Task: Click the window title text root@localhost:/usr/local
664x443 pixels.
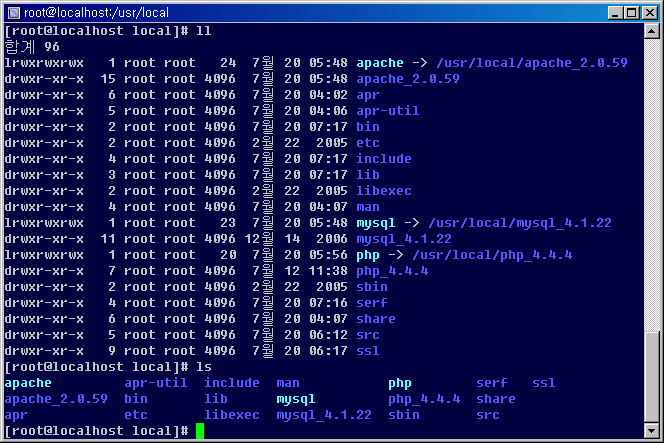Action: click(x=97, y=13)
